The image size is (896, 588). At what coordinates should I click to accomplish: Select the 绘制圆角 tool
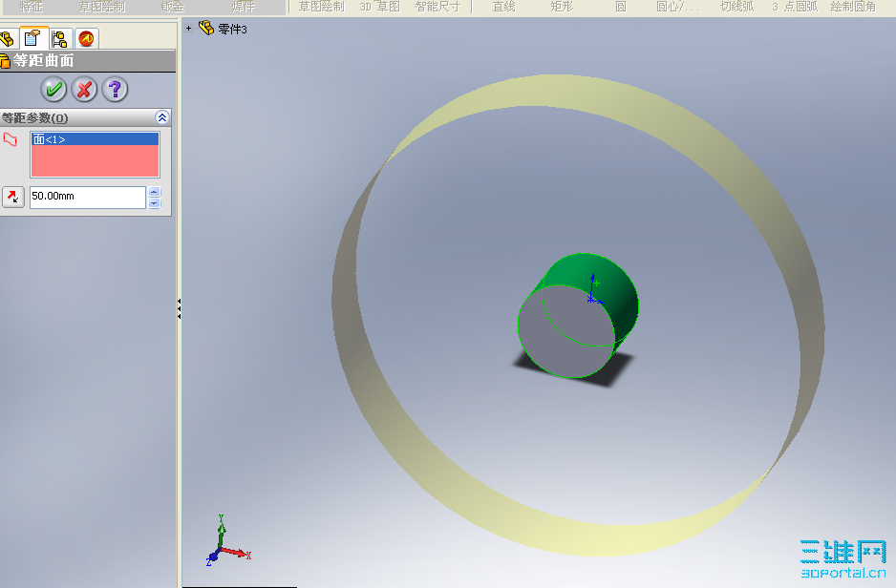click(853, 7)
